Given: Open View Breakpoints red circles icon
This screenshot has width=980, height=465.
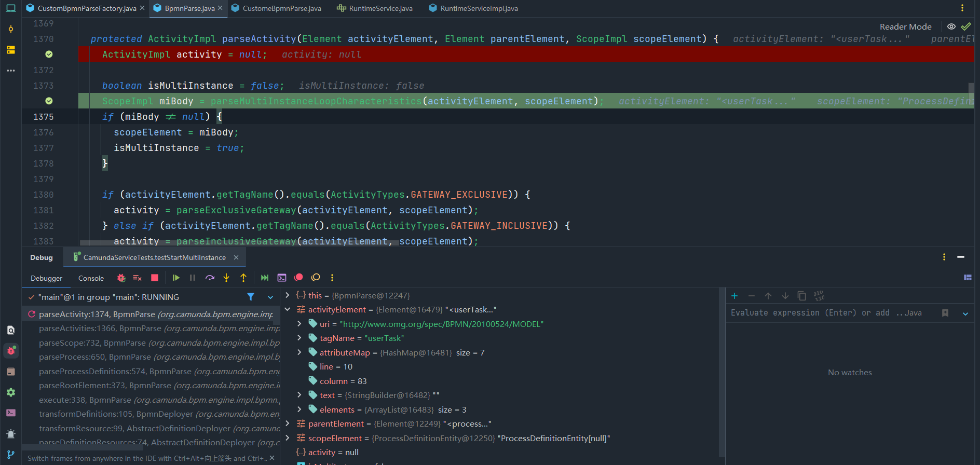Looking at the screenshot, I should click(x=298, y=278).
